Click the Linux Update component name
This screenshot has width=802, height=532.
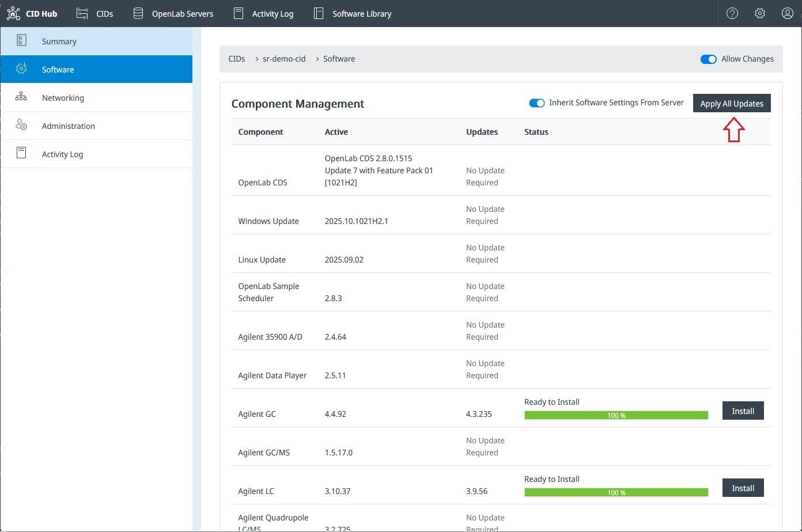point(262,260)
